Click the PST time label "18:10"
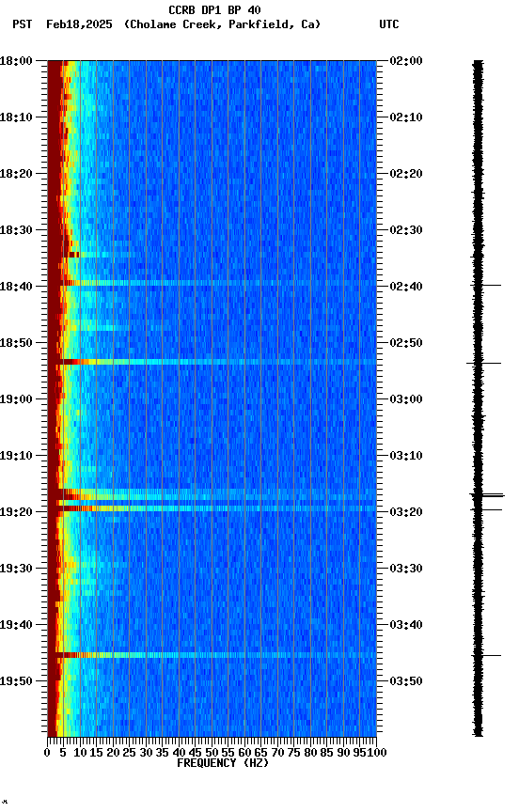519x812 pixels. [x=16, y=117]
